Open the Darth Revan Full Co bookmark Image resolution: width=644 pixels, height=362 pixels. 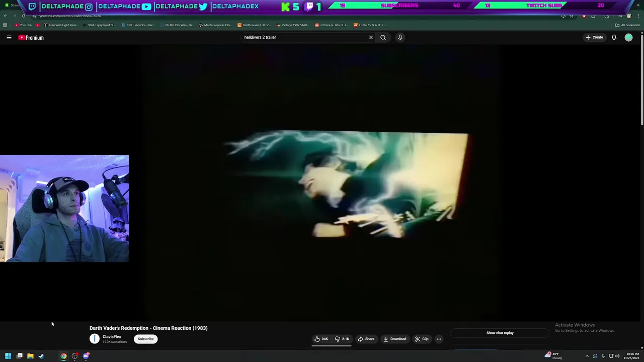point(255,25)
